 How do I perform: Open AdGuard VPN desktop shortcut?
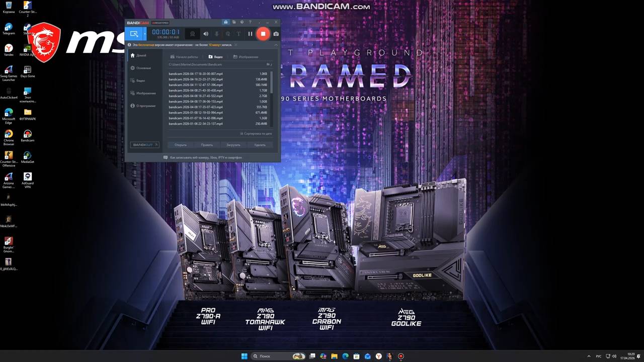click(28, 180)
